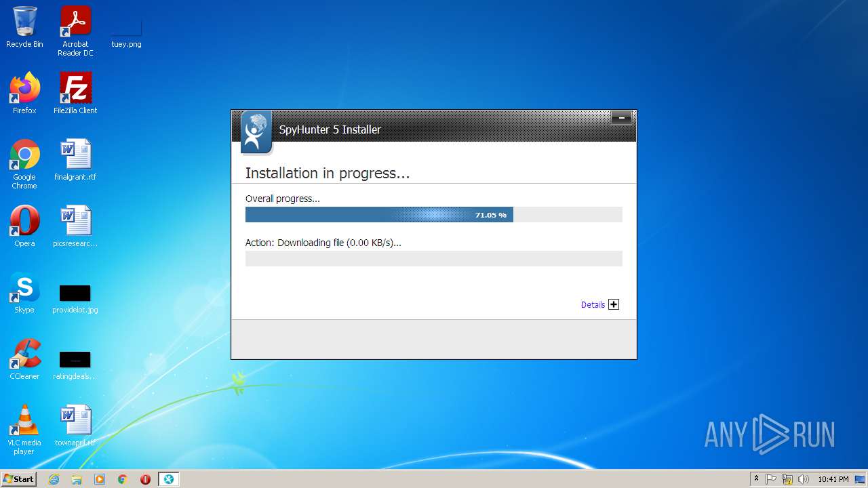Minimize the SpyHunter 5 Installer window
This screenshot has width=868, height=488.
click(621, 118)
